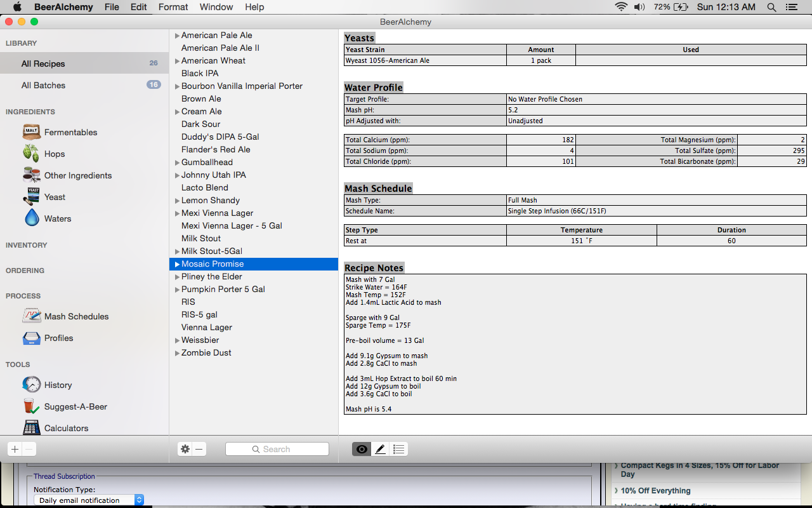Screen dimensions: 812x508
Task: Click the Recipe Notes text area
Action: coord(575,345)
